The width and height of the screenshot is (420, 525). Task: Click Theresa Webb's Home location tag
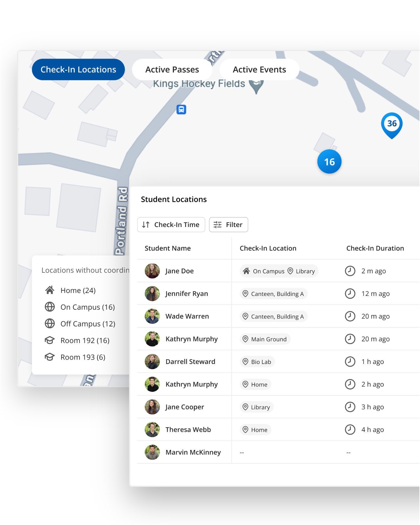[255, 430]
